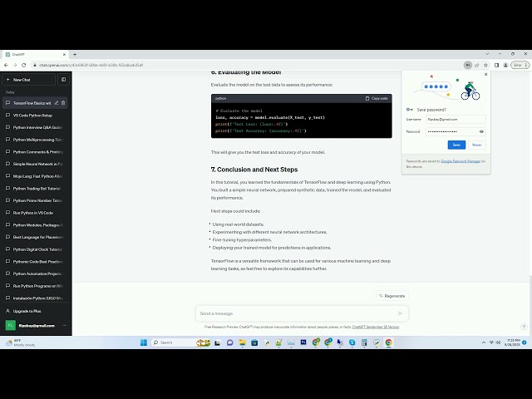
Task: Click Save in password popup
Action: [456, 145]
